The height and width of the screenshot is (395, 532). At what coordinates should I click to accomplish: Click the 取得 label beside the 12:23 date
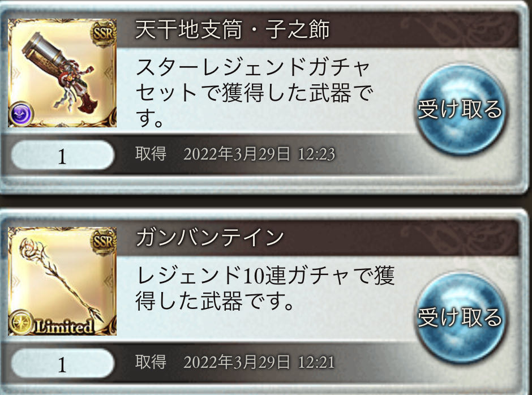[x=151, y=154]
